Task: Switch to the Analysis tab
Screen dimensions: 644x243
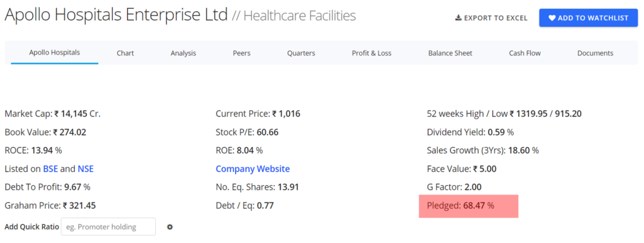Action: tap(183, 53)
